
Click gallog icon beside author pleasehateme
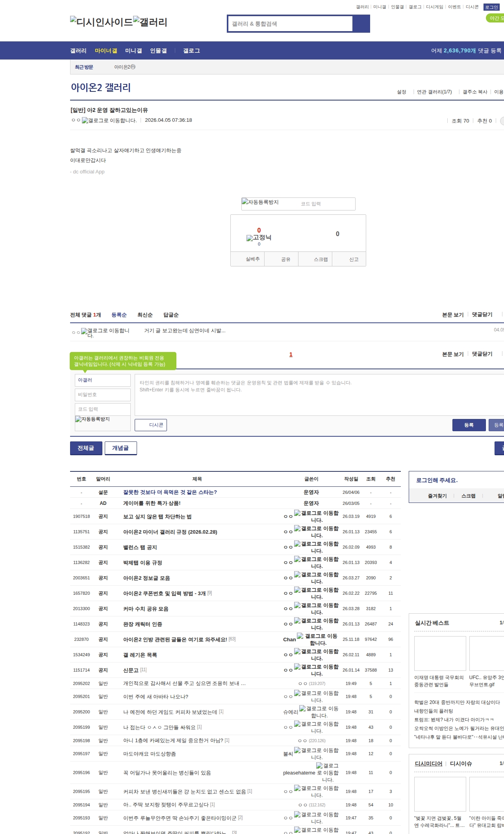coord(319,765)
